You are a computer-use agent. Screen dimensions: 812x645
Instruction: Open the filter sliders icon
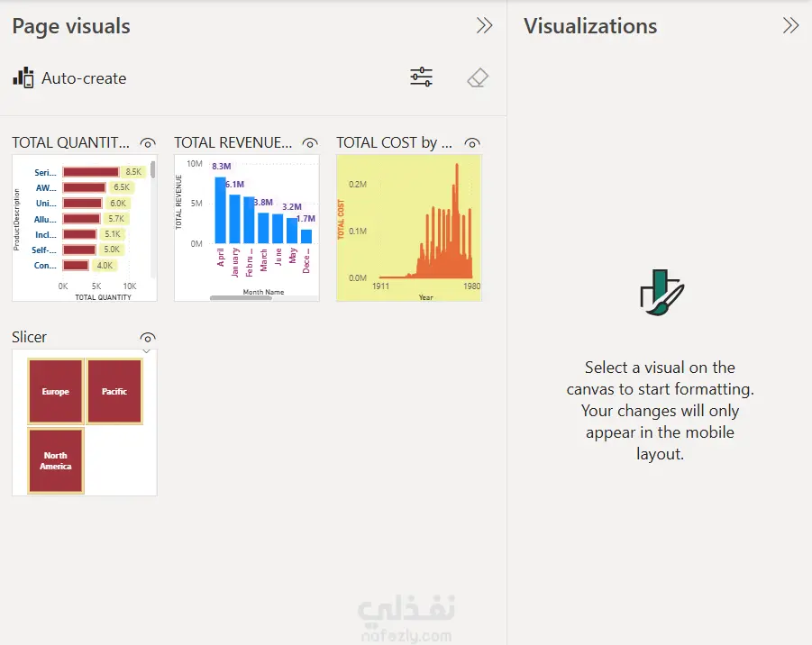point(421,77)
